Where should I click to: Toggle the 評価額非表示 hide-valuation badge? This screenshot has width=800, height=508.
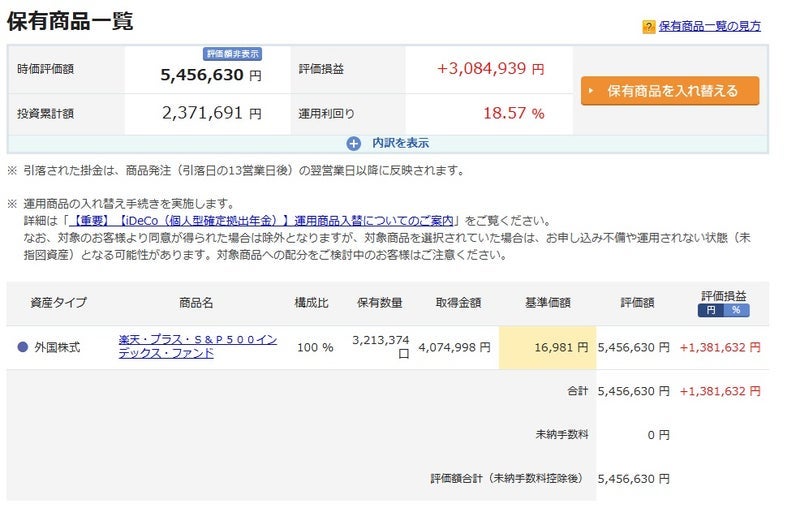pyautogui.click(x=233, y=54)
